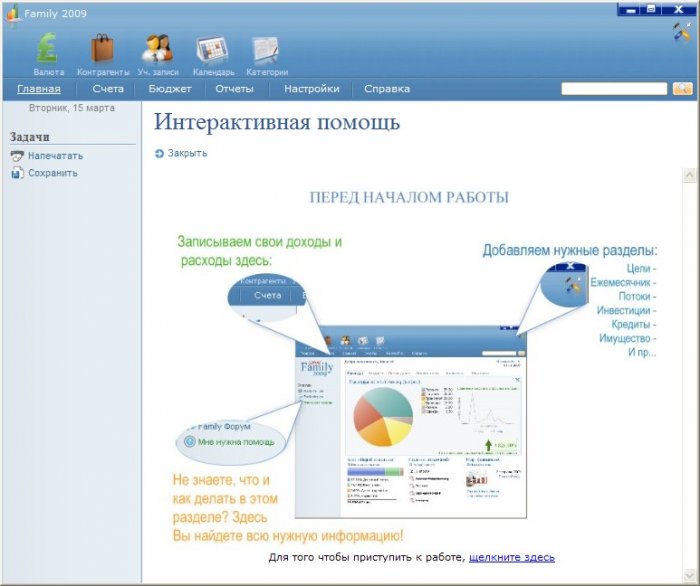Click the Имущество section text
This screenshot has height=586, width=700.
click(x=627, y=338)
